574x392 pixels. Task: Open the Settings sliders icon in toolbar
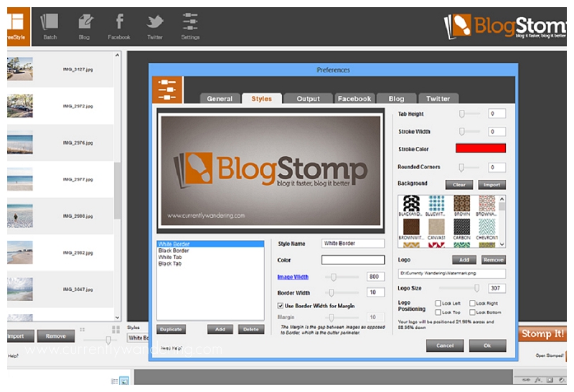(190, 27)
